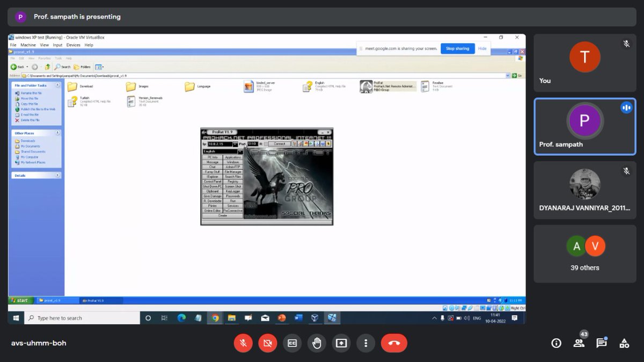Click the address bar Go button
The image size is (644, 362).
pyautogui.click(x=517, y=76)
